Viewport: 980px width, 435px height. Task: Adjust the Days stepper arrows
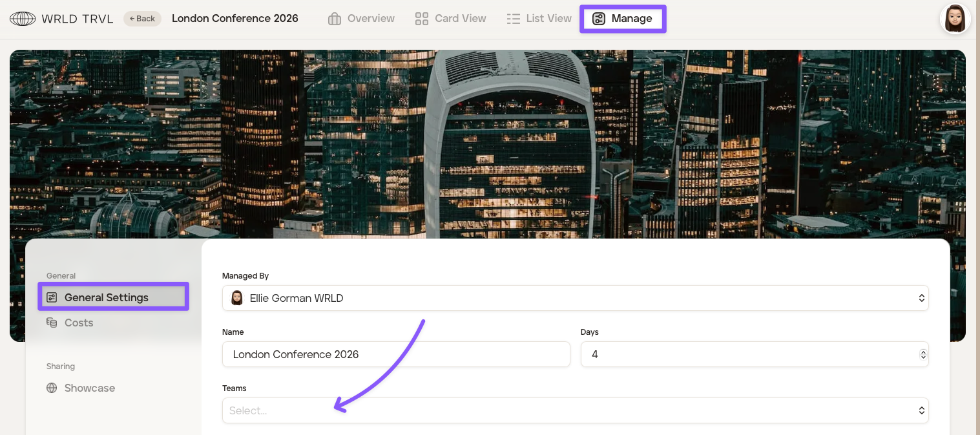pos(923,354)
